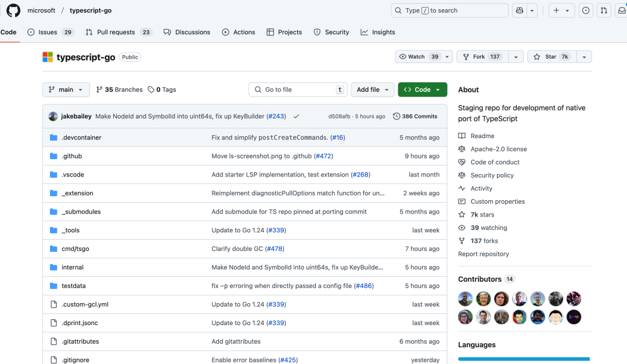
Task: Open the internal folder name
Action: click(x=73, y=267)
